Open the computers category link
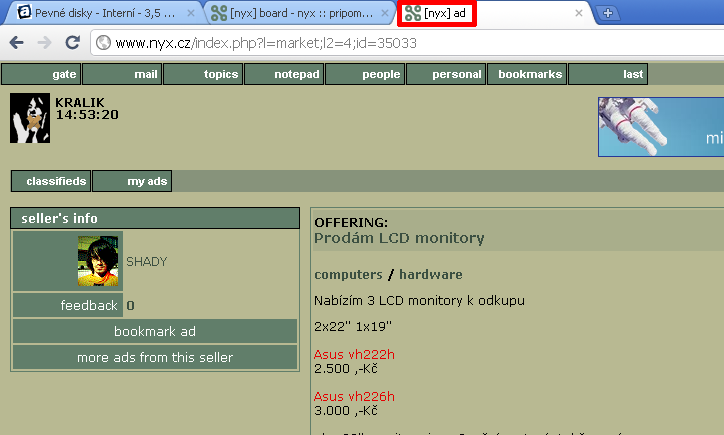 click(x=348, y=274)
